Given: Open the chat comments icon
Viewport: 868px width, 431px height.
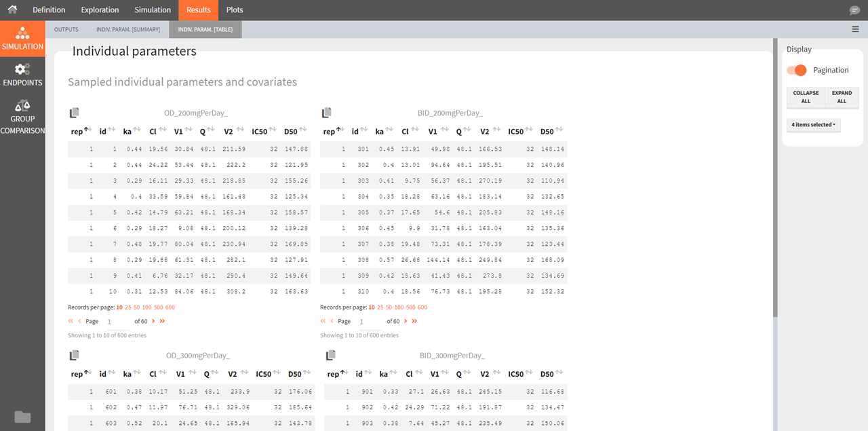Looking at the screenshot, I should pos(854,10).
